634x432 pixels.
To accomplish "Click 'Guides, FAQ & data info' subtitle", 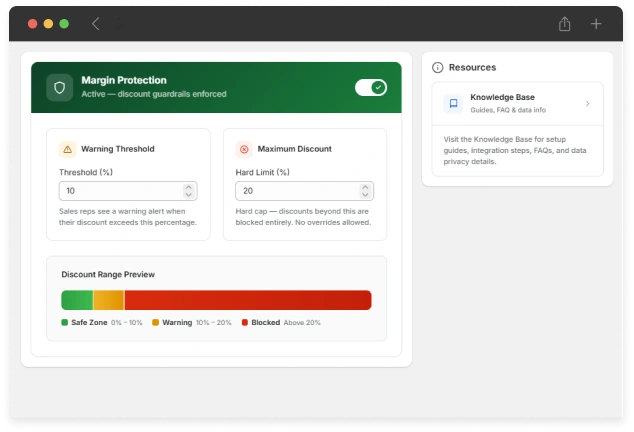I will coord(508,110).
